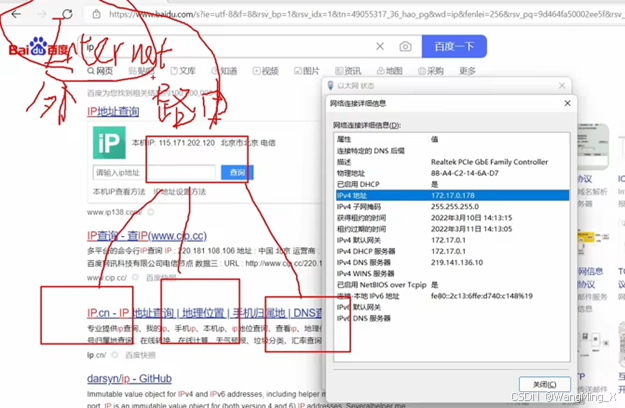Open the darsyn/ip GitHub result

pos(129,379)
